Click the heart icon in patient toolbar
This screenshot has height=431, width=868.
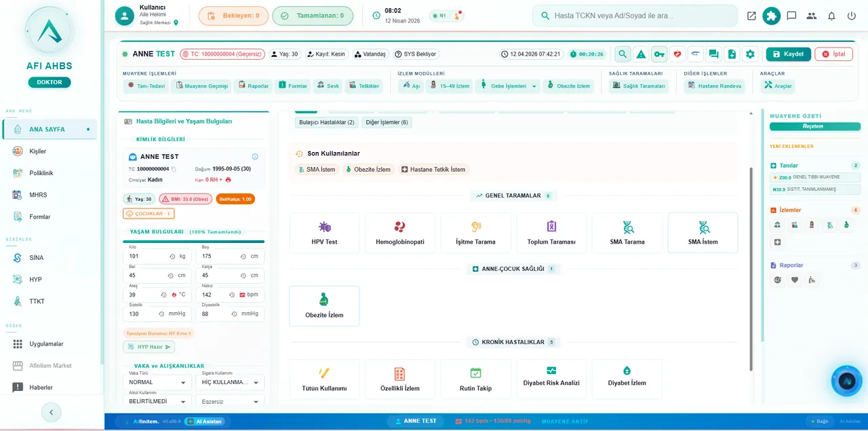677,54
